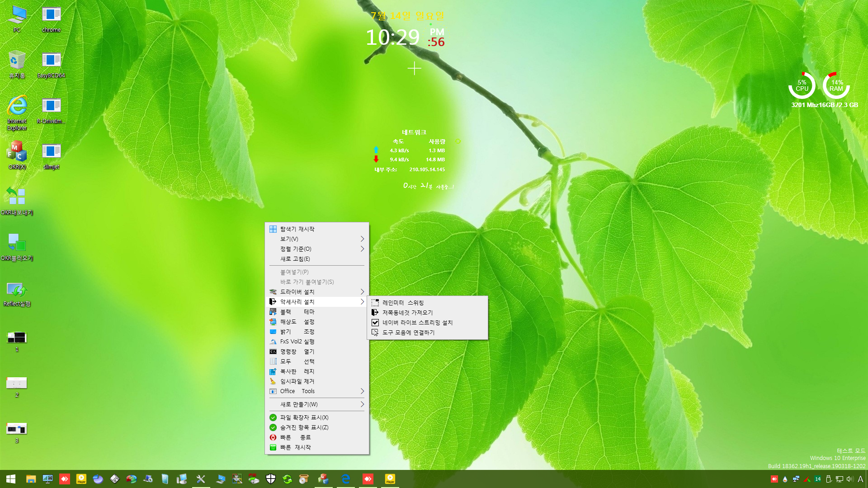
Task: Click the internal IP 210.105.14.145 text
Action: pos(427,170)
